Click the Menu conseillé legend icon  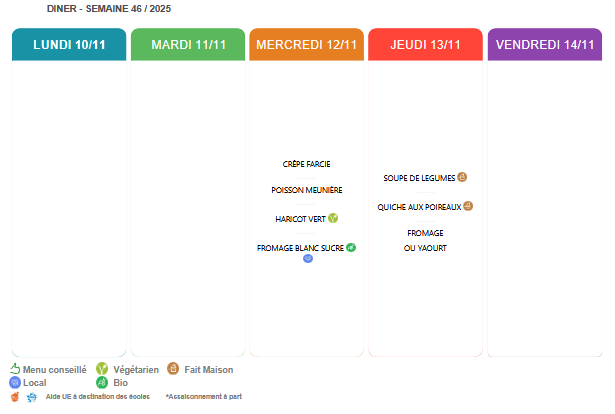tap(15, 369)
